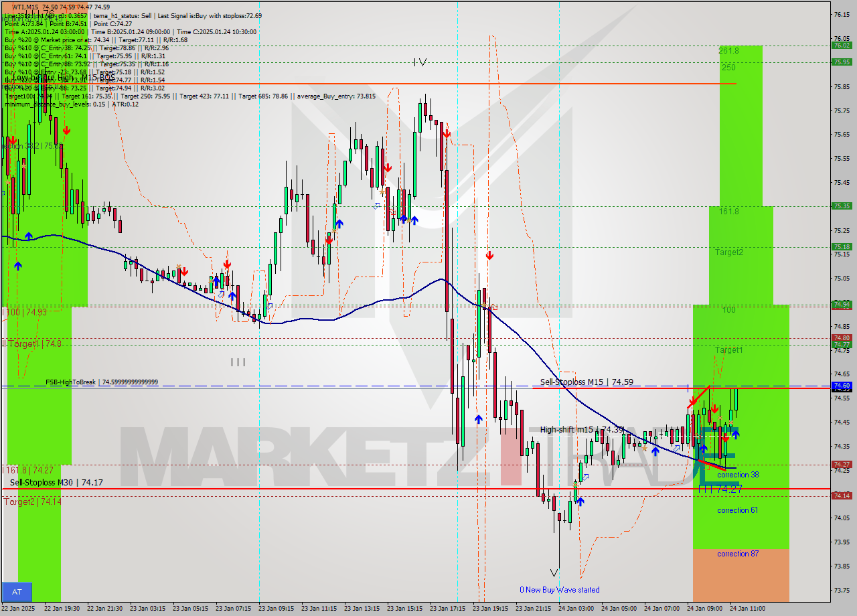Click the green 74.94 price tag
Screen dimensions: 857x616
842,304
